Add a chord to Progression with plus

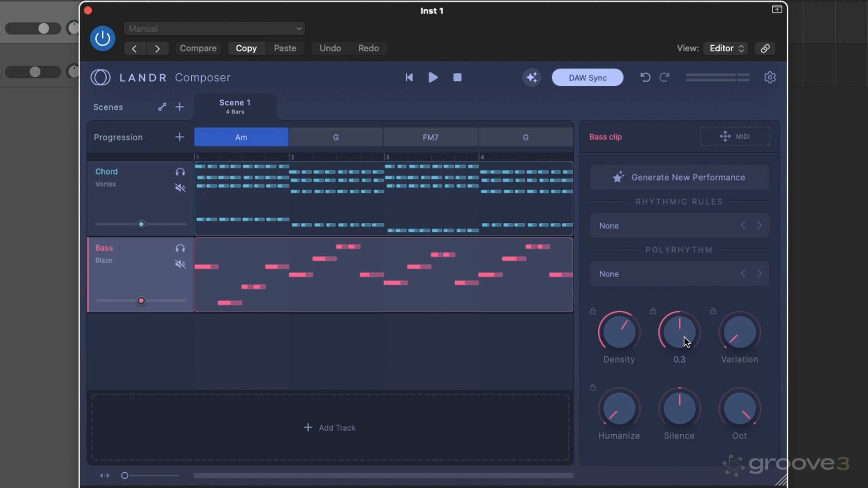pos(180,137)
